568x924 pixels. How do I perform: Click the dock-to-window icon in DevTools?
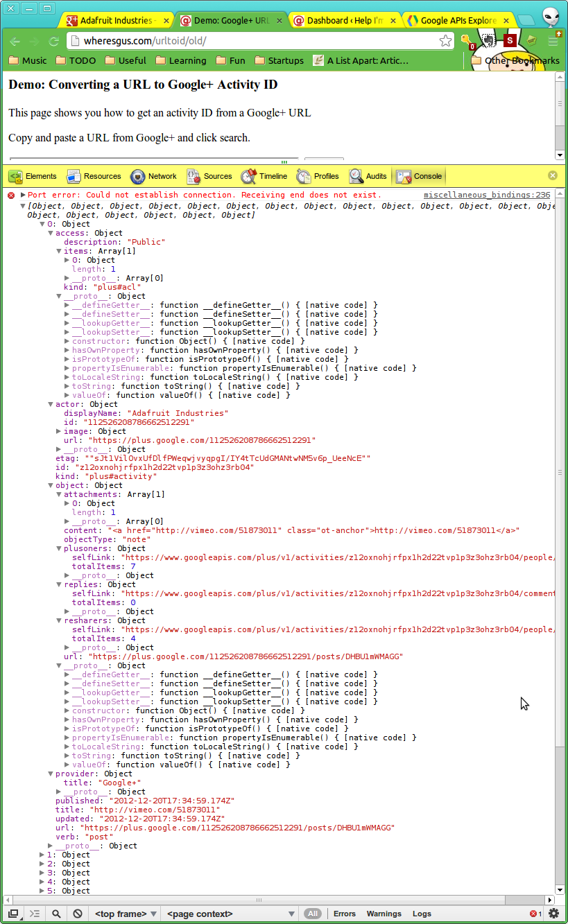(13, 914)
